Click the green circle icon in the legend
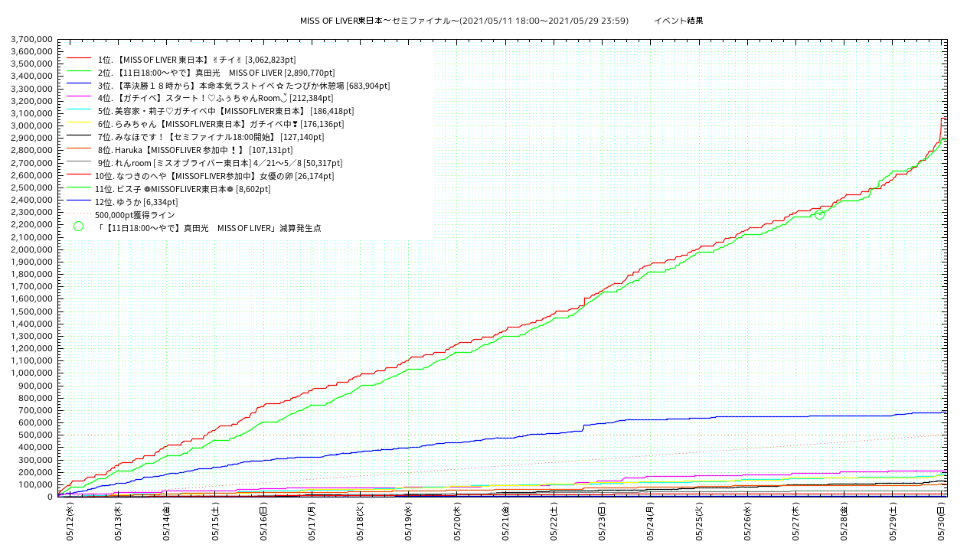The width and height of the screenshot is (980, 551). coord(78,227)
